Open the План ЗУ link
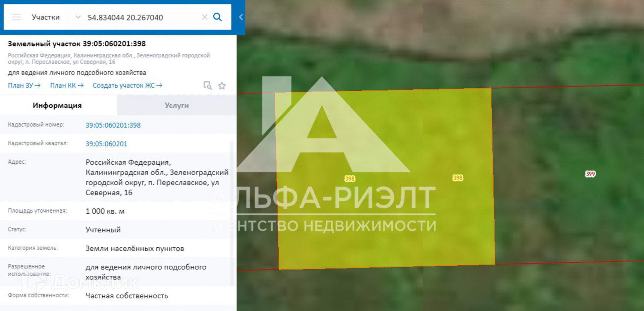644x311 pixels. (x=24, y=86)
